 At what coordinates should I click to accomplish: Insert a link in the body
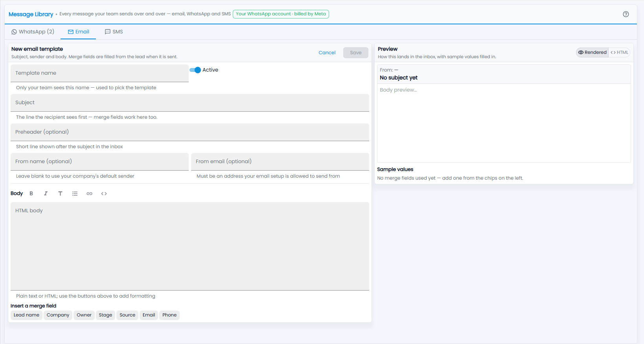89,193
